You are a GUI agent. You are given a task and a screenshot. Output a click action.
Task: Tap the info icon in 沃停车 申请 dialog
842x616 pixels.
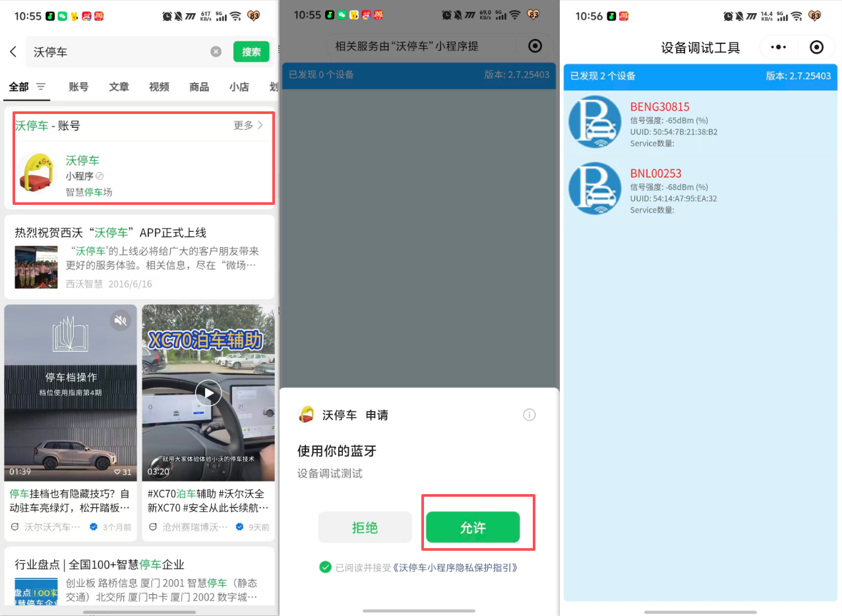tap(529, 414)
